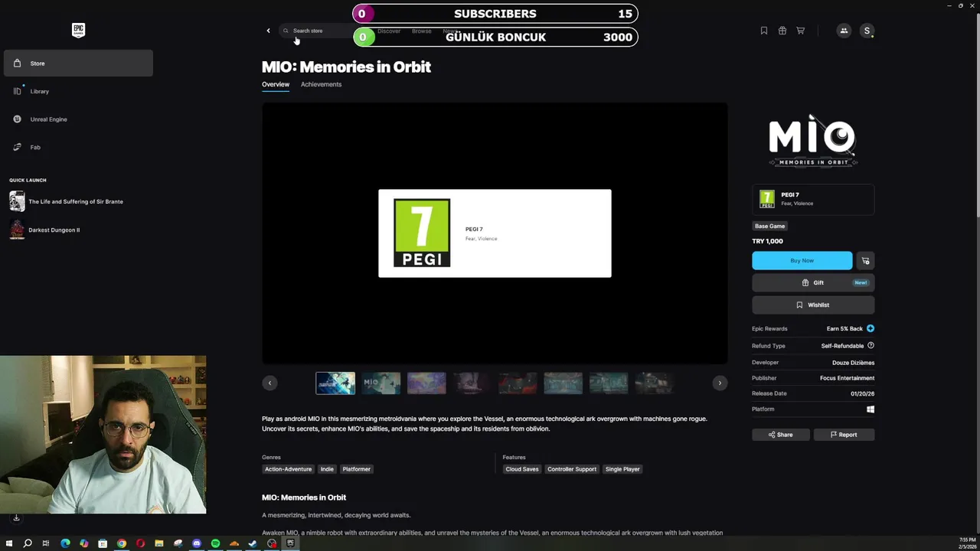Open File Explorer from taskbar

(x=159, y=543)
